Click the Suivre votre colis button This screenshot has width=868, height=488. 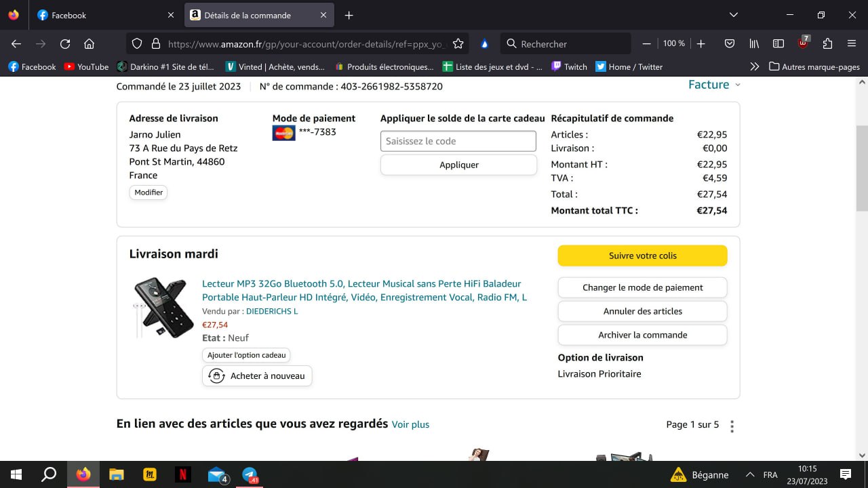click(642, 256)
